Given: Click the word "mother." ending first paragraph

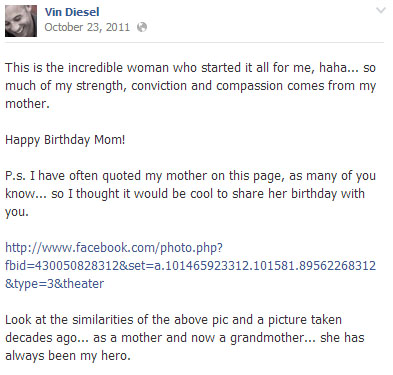Looking at the screenshot, I should click(x=27, y=104).
